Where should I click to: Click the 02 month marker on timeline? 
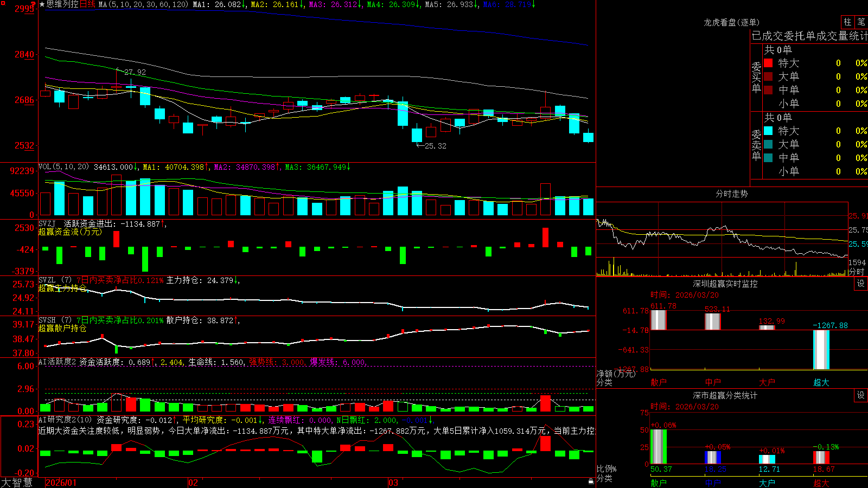click(193, 483)
